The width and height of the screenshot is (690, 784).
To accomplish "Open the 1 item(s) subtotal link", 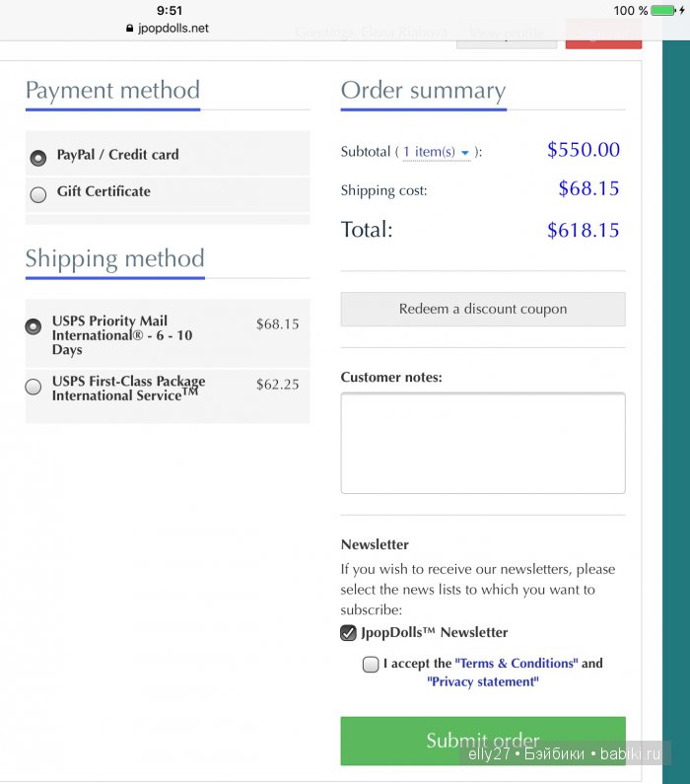I will pyautogui.click(x=429, y=152).
